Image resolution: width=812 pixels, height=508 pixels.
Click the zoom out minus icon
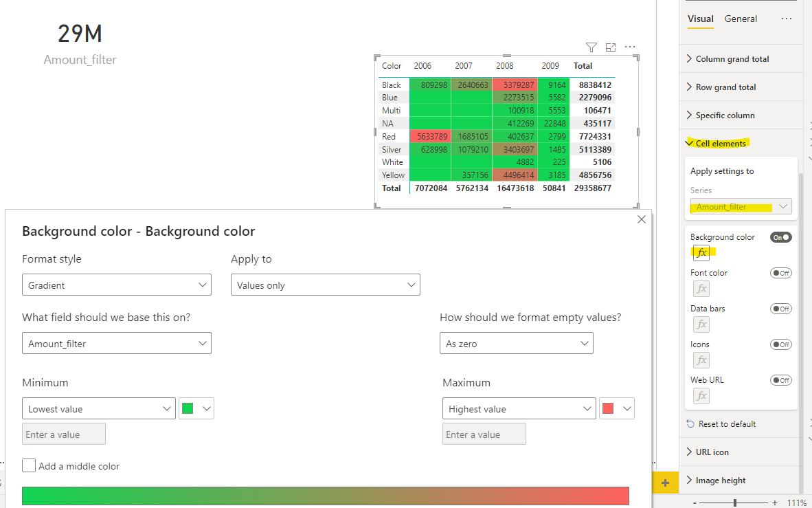click(x=695, y=503)
